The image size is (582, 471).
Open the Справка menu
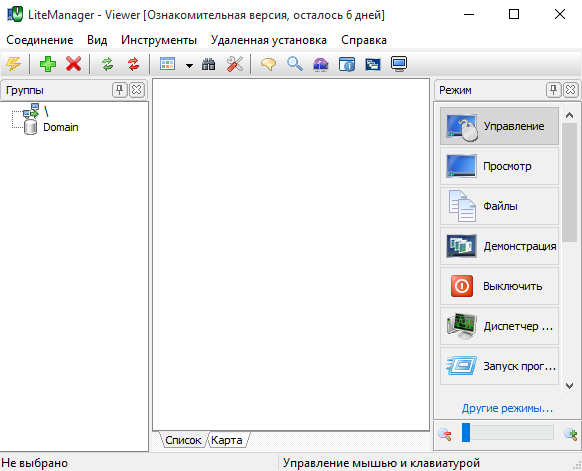[x=364, y=40]
